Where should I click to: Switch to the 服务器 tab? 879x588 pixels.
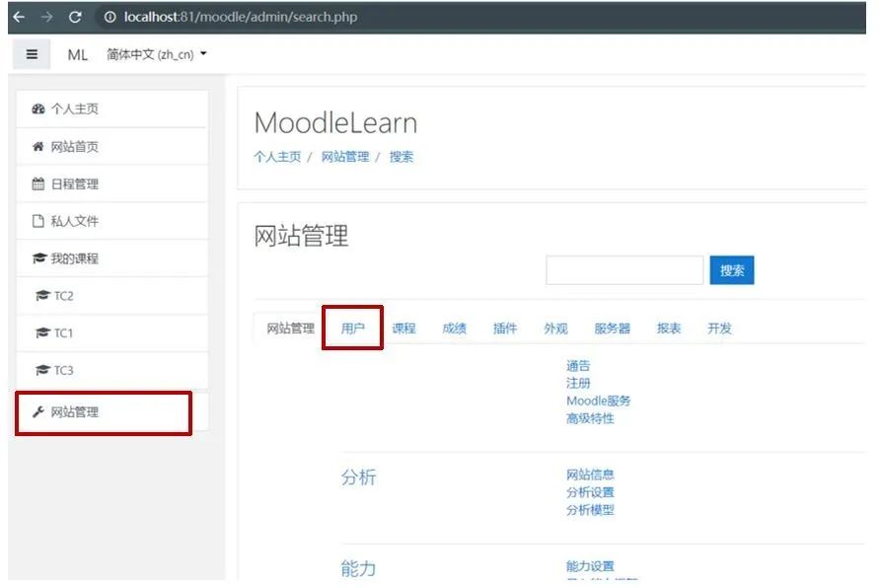click(613, 329)
